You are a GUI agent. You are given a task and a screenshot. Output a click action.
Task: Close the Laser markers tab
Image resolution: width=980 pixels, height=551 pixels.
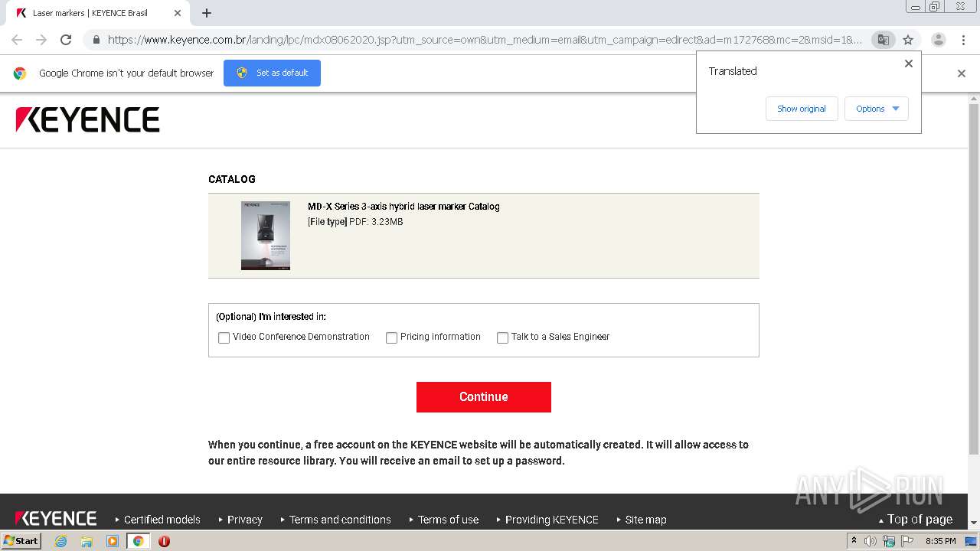(x=178, y=13)
